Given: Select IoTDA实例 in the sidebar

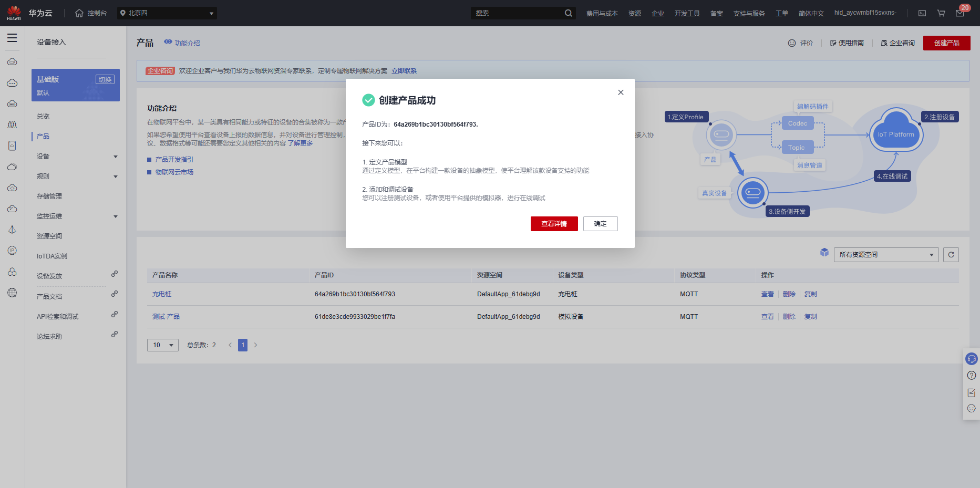Looking at the screenshot, I should (x=52, y=256).
